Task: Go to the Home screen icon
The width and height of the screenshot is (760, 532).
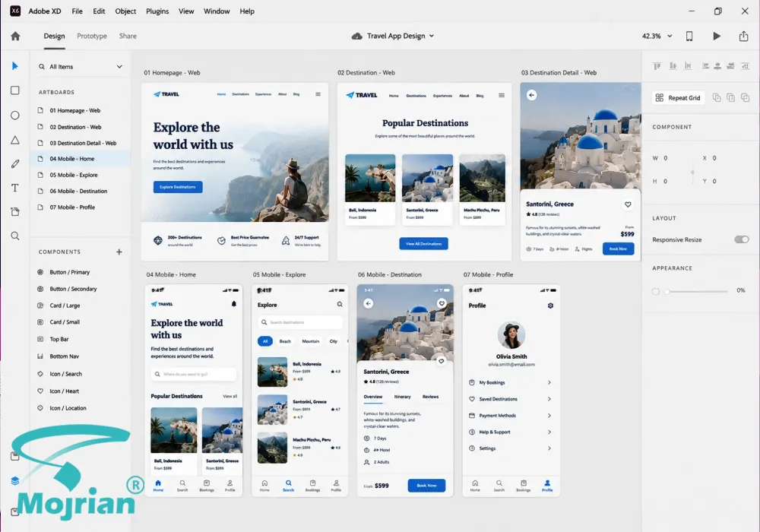Action: pos(15,36)
